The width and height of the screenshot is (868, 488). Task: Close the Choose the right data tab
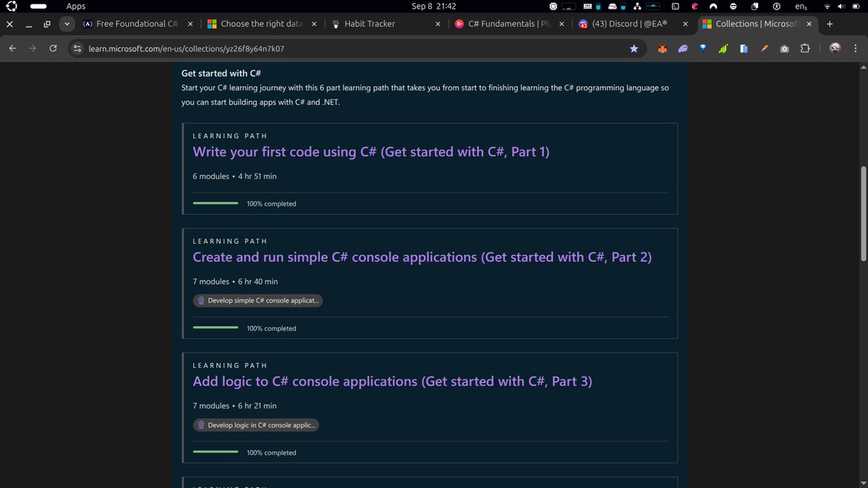[x=314, y=24]
